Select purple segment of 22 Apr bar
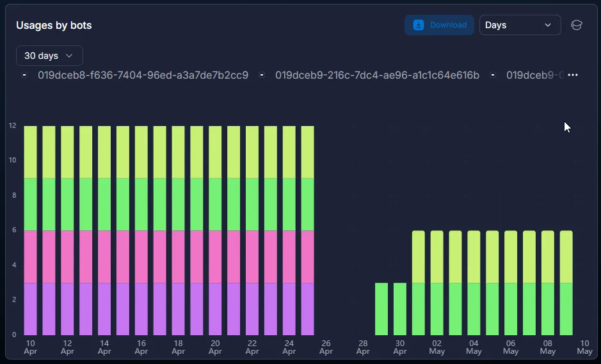The width and height of the screenshot is (601, 364). click(252, 309)
